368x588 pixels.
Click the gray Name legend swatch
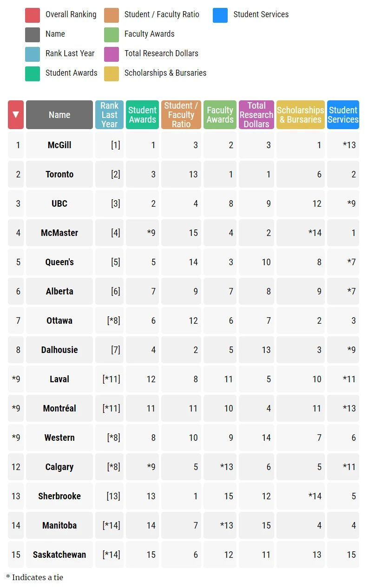[33, 34]
